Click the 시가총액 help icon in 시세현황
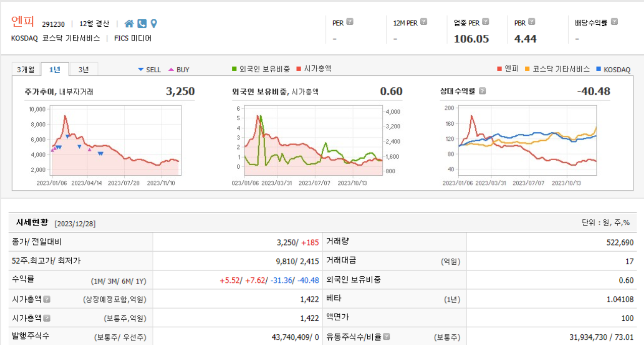 [x=46, y=299]
